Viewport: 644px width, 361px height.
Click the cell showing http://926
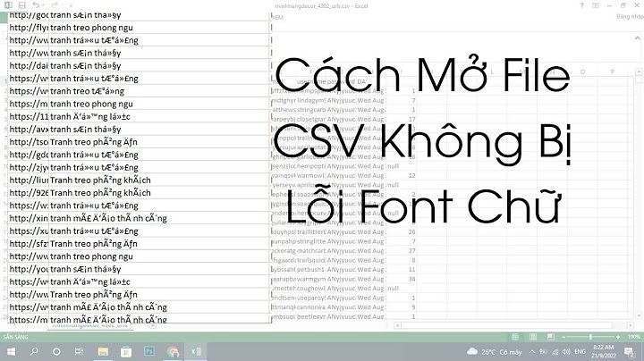[29, 193]
